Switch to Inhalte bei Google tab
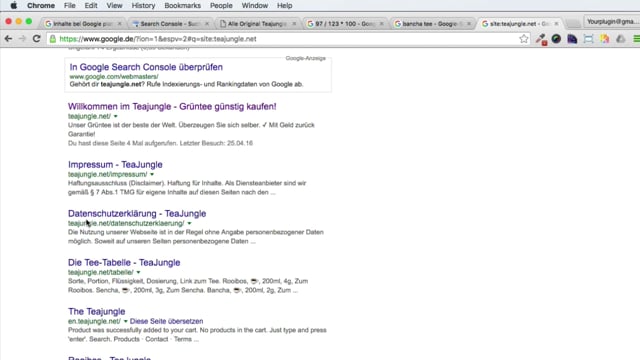This screenshot has height=360, width=640. tap(82, 24)
